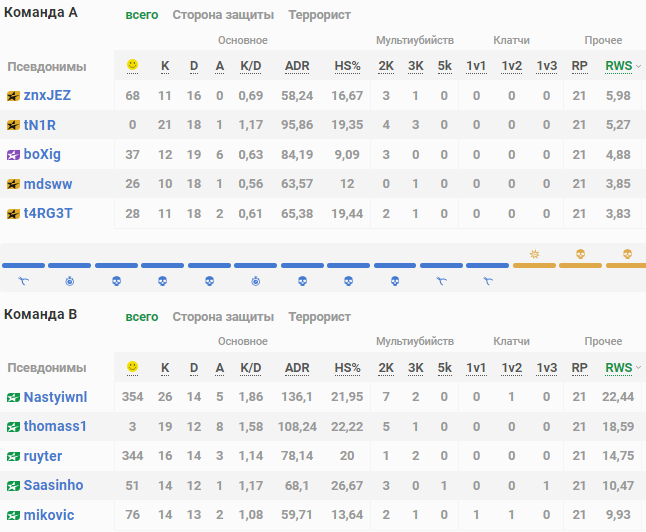Click the purple flag icon beside boXig
646x532 pixels.
13,155
